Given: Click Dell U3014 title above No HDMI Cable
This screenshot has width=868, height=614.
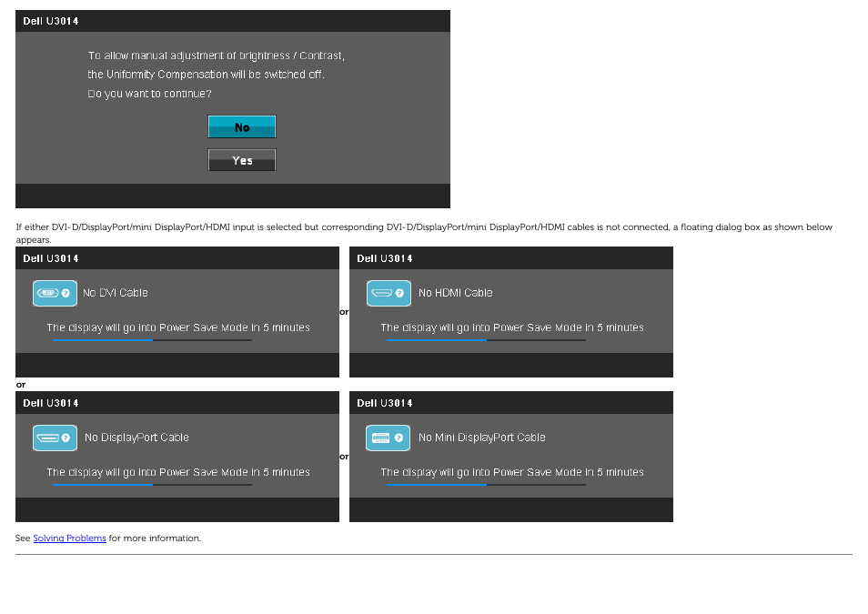Looking at the screenshot, I should point(384,258).
